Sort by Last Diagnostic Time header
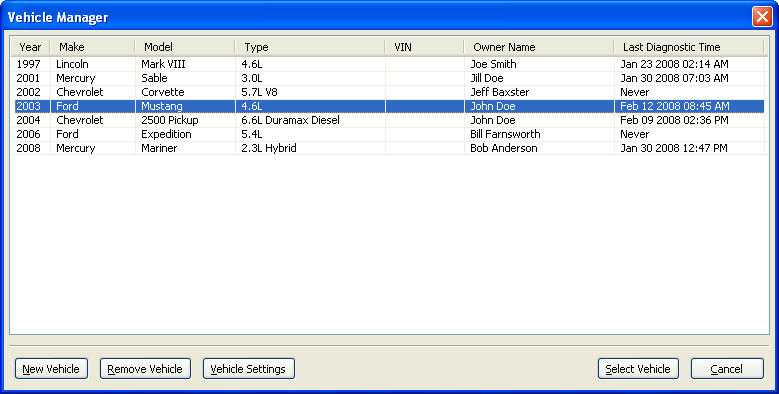 coord(689,47)
